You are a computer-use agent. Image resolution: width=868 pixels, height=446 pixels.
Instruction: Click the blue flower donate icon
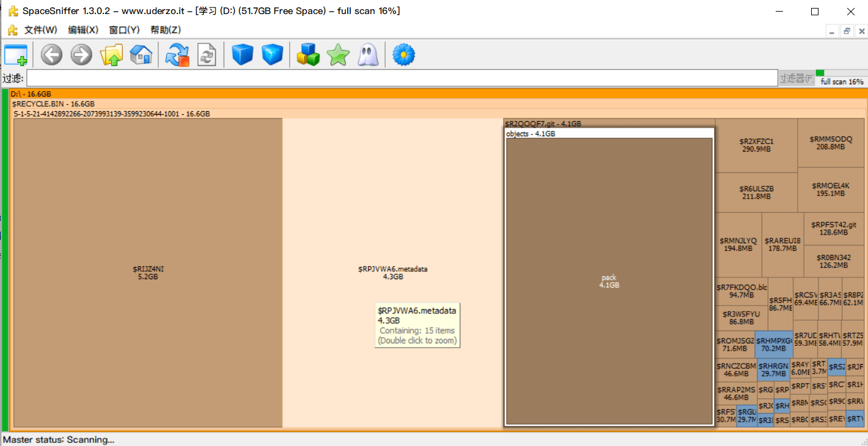click(403, 56)
